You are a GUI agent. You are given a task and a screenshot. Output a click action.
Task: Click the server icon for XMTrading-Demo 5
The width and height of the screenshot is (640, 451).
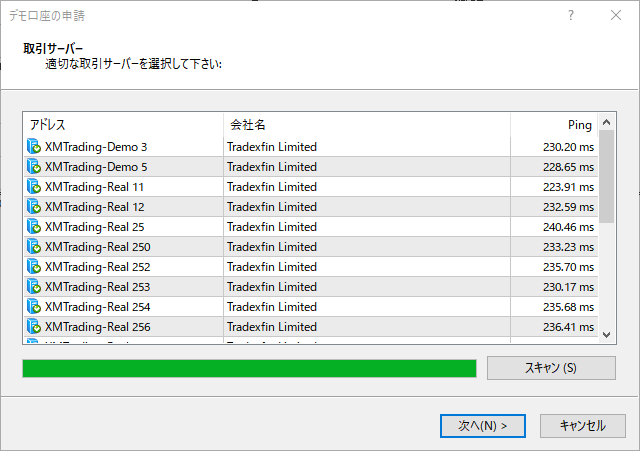[34, 167]
